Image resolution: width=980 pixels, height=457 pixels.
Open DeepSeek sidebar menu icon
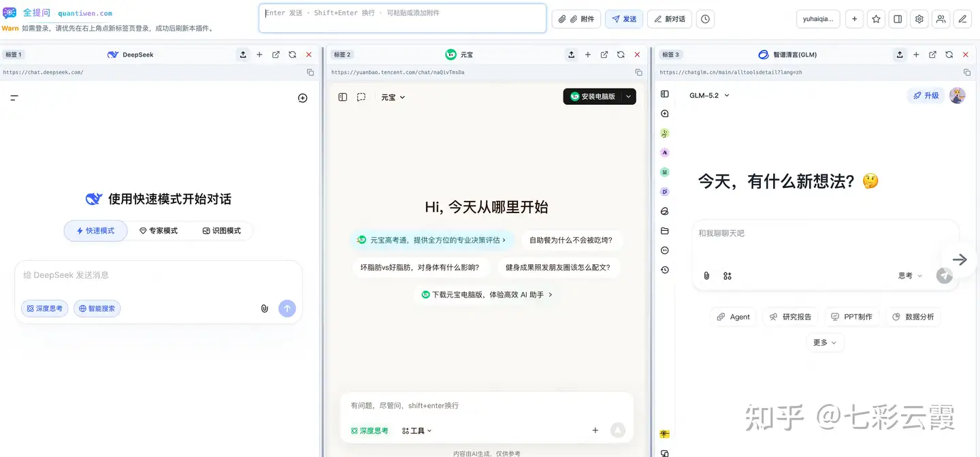click(14, 98)
